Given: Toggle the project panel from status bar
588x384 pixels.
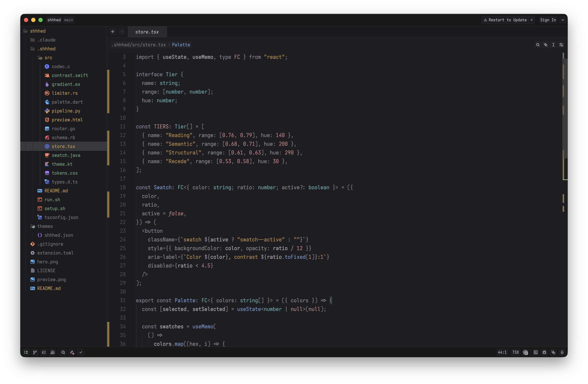Looking at the screenshot, I should [26, 352].
